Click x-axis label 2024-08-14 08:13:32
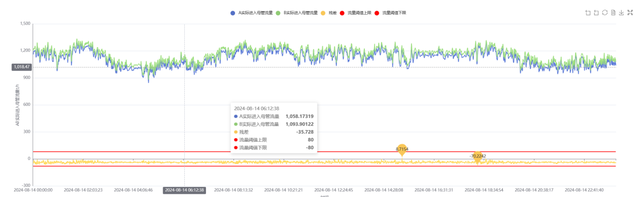This screenshot has height=197, width=644. click(x=233, y=190)
